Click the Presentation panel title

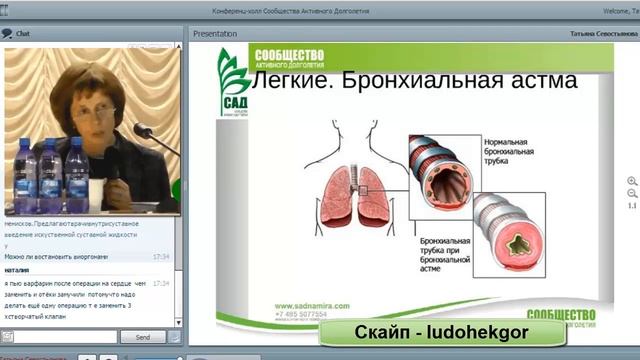(x=215, y=34)
